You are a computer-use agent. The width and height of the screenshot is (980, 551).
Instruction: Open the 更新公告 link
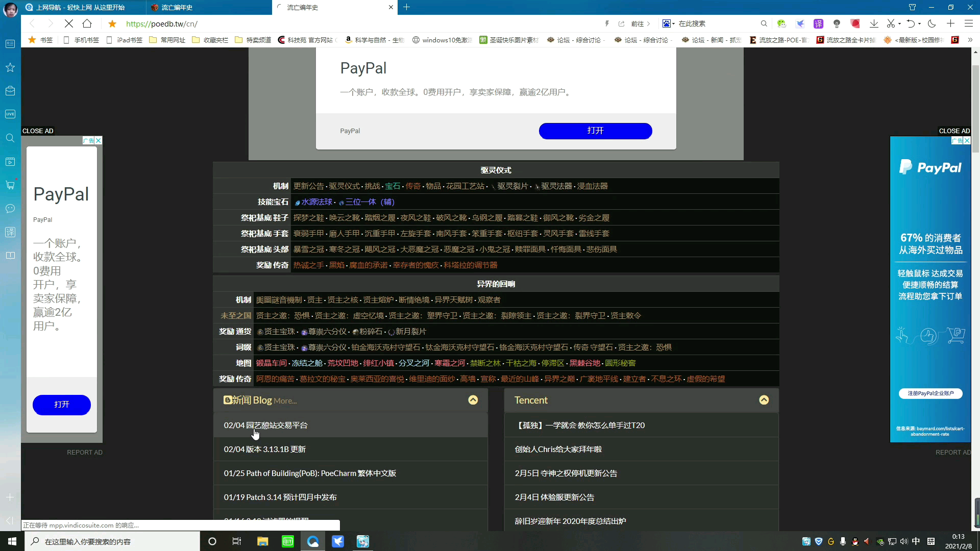point(308,186)
